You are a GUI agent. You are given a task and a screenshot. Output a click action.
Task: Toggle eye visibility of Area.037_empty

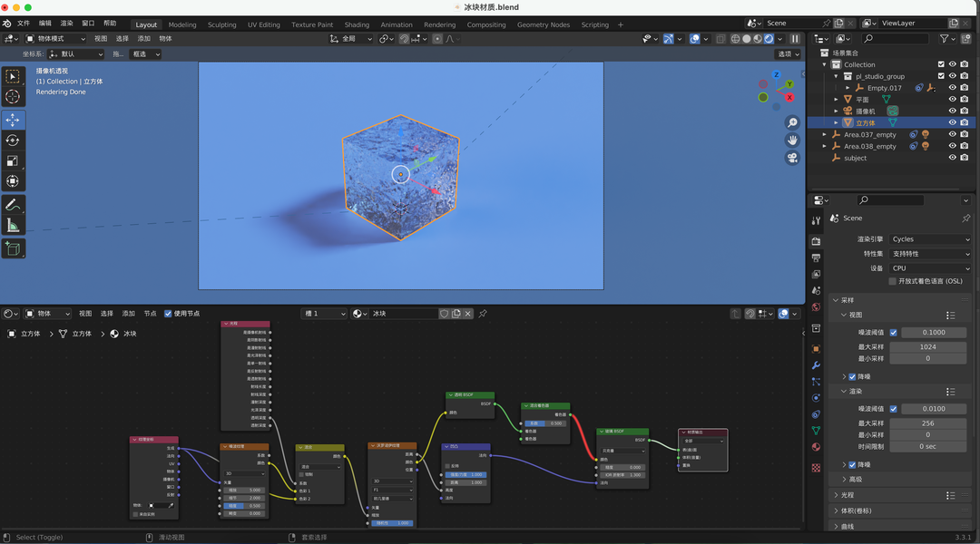click(953, 134)
